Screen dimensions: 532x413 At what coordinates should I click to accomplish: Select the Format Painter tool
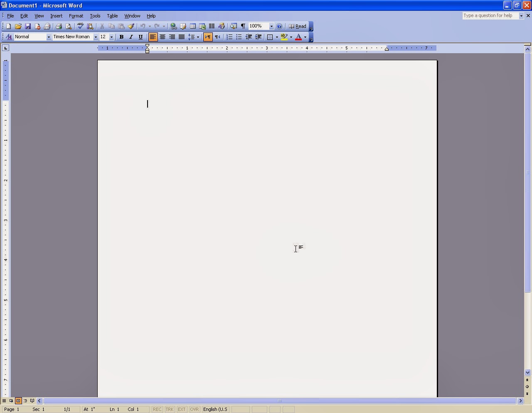pyautogui.click(x=131, y=26)
